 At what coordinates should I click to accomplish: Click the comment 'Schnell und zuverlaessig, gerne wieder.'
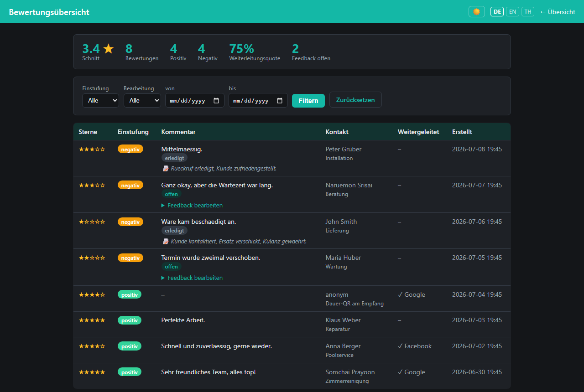(217, 346)
